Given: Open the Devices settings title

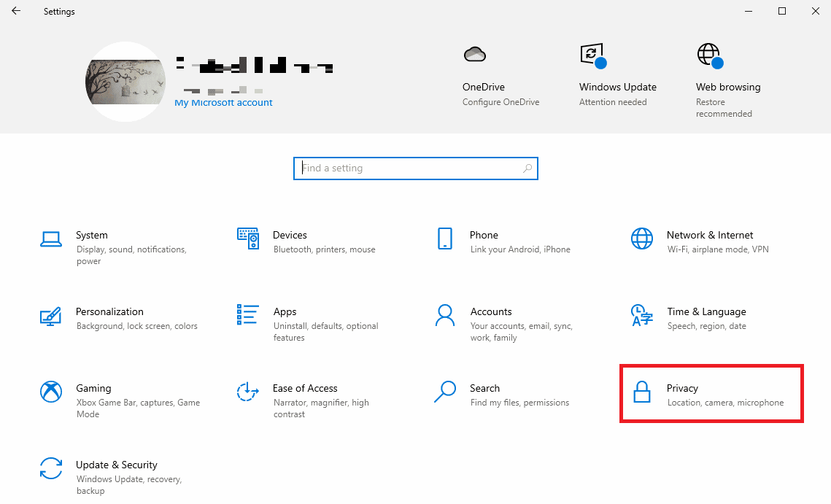Looking at the screenshot, I should point(290,235).
